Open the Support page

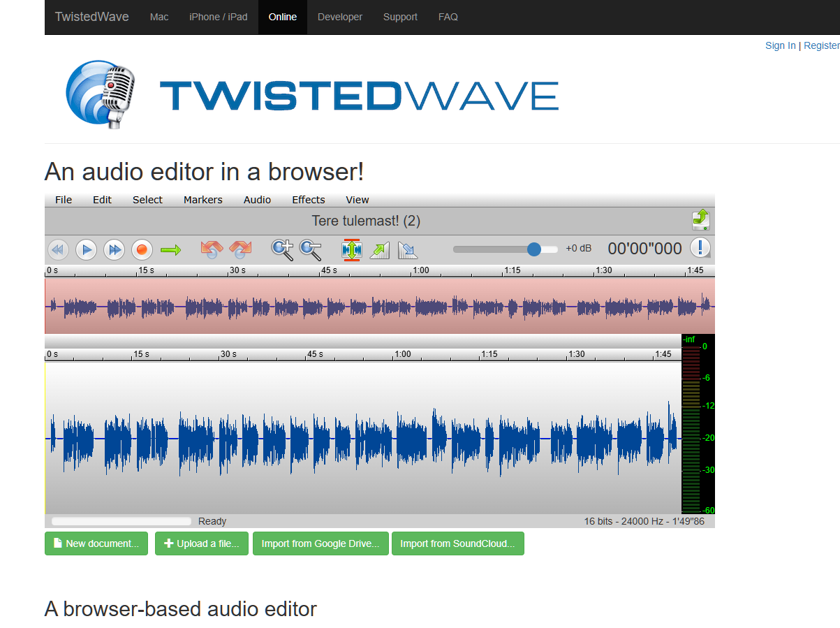pos(400,17)
